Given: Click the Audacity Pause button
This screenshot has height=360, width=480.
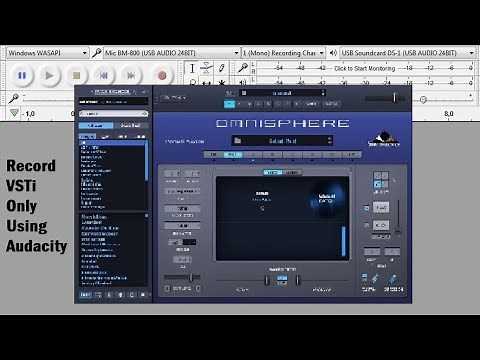Looking at the screenshot, I should click(22, 76).
